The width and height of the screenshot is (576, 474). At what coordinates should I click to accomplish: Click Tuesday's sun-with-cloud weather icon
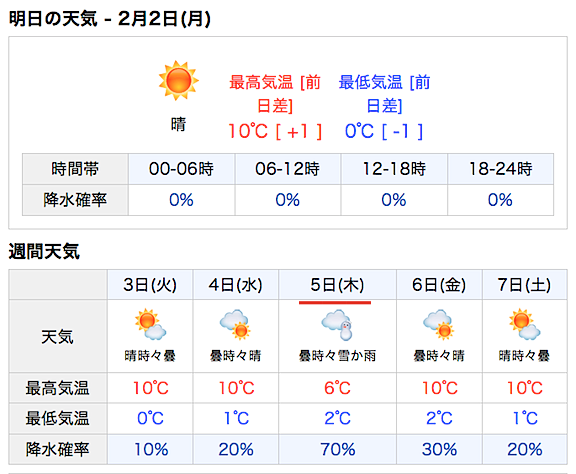150,324
